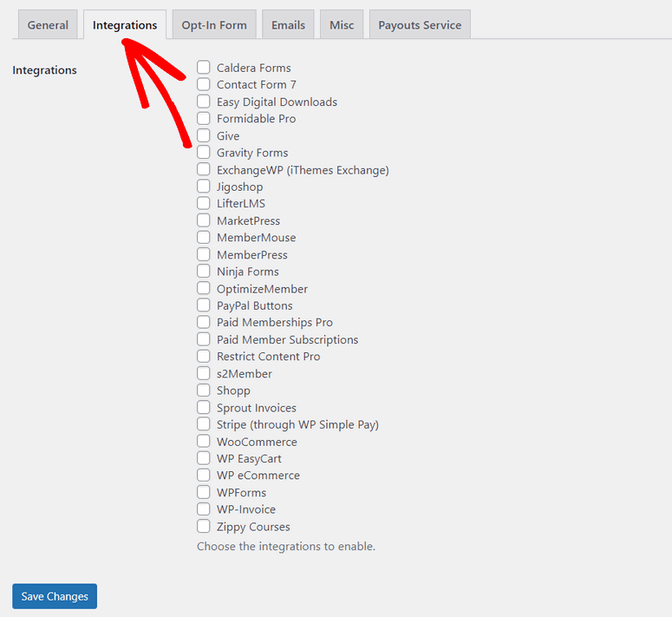Enable the Sprout Invoices checkbox
The height and width of the screenshot is (617, 672).
point(204,407)
